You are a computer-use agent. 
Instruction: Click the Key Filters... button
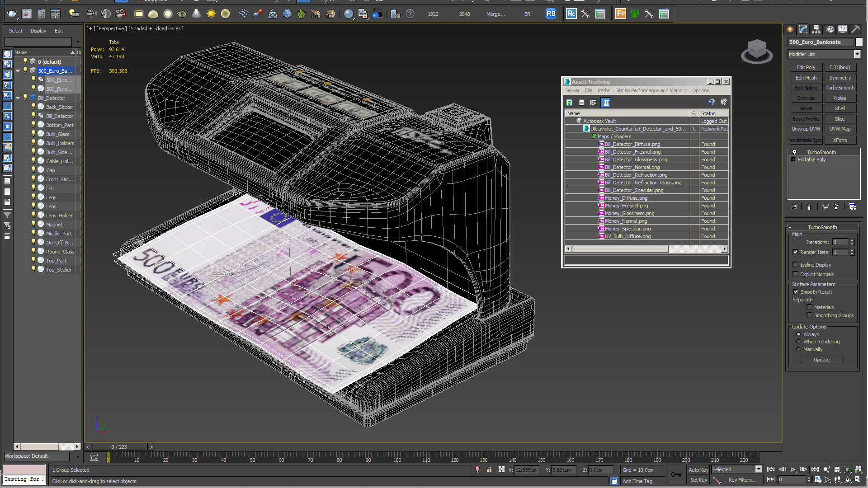[x=742, y=480]
